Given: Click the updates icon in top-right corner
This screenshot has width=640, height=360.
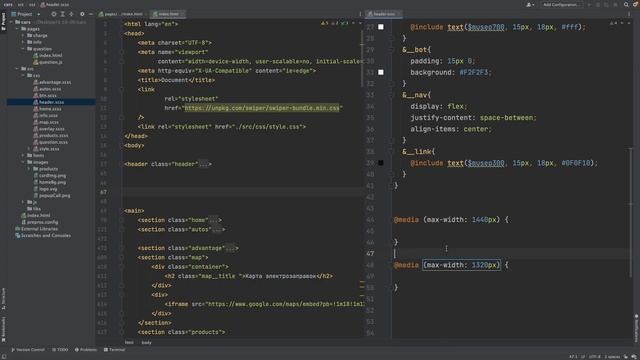Looking at the screenshot, I should (636, 4).
